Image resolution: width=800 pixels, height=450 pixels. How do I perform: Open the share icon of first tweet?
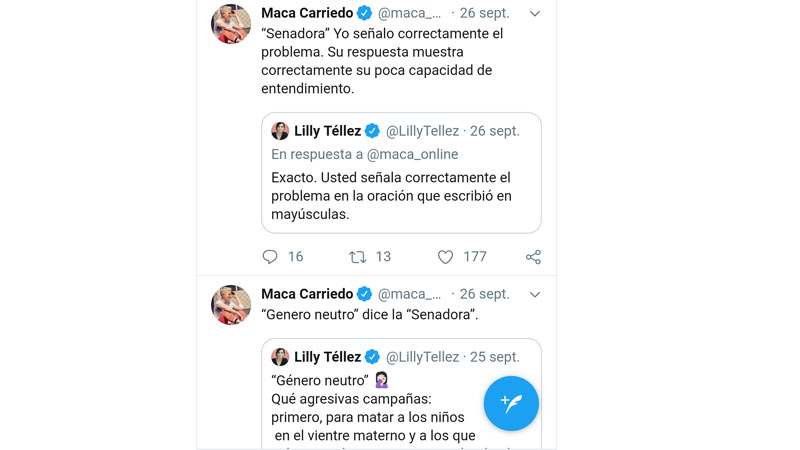click(x=533, y=257)
